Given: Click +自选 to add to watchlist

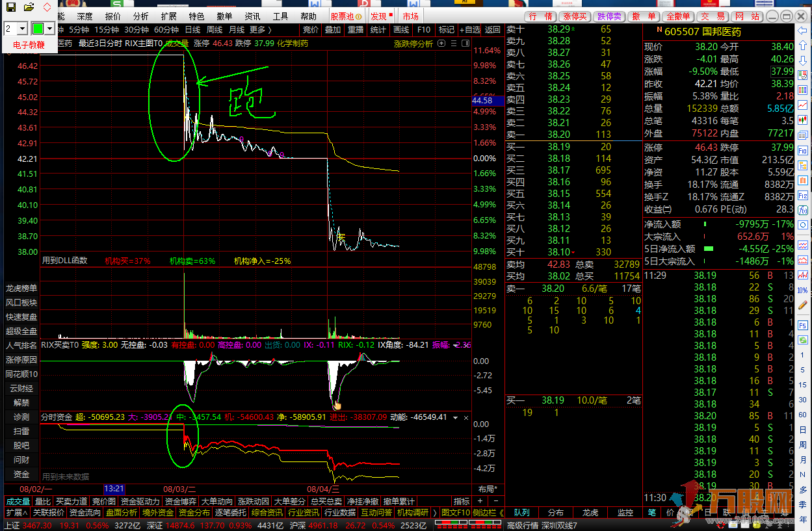Looking at the screenshot, I should (469, 30).
